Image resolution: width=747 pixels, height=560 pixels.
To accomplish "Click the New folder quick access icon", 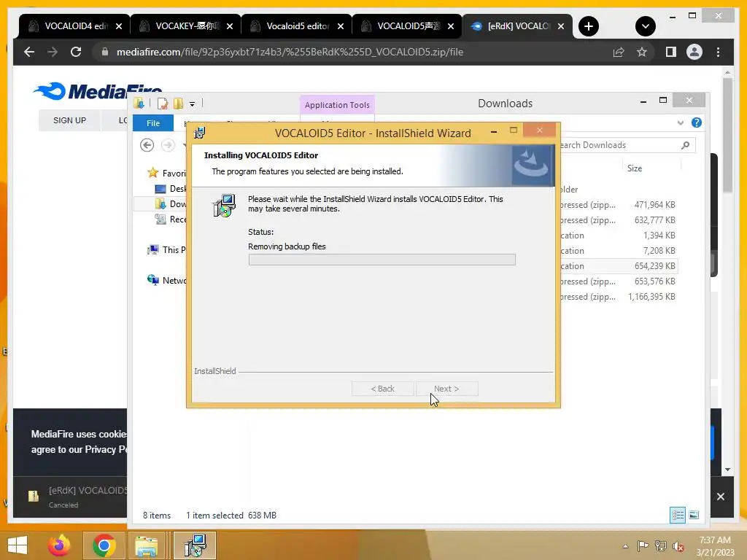I will [178, 104].
